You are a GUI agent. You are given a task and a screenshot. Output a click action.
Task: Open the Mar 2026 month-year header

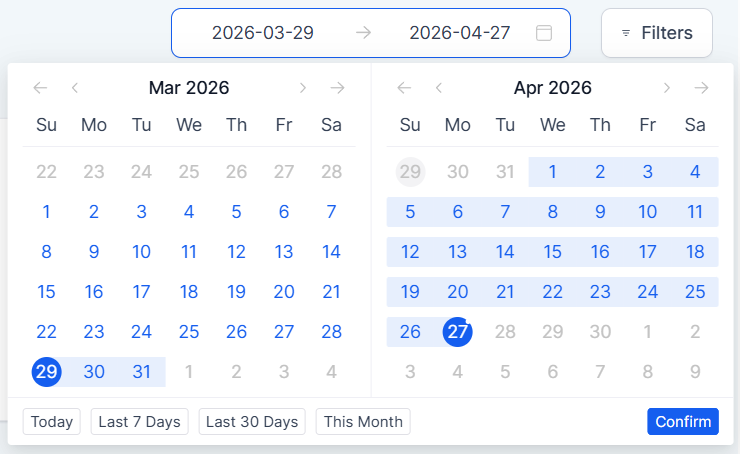coord(189,88)
